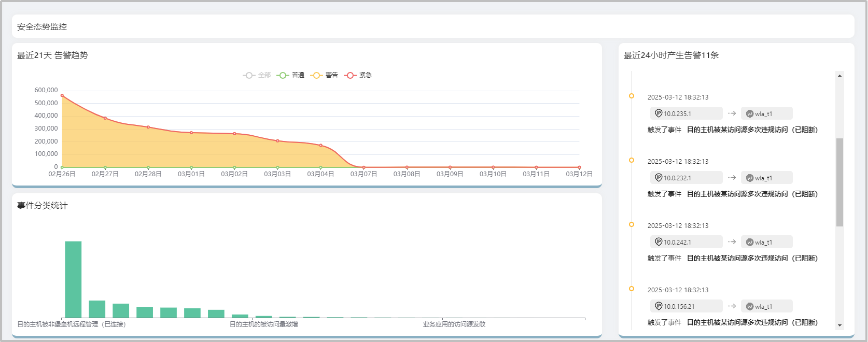The width and height of the screenshot is (868, 342).
Task: Open the event description under the 10.0.242.1 alert
Action: (752, 258)
